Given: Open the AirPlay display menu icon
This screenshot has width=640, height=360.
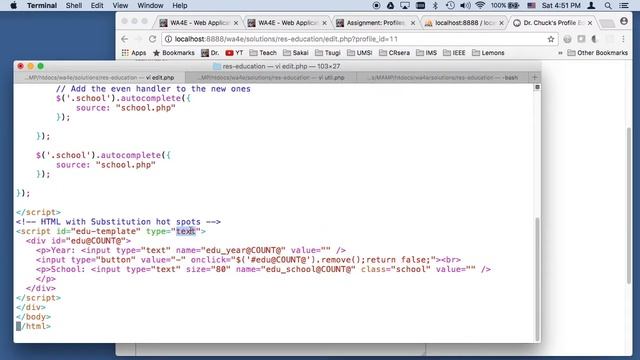Looking at the screenshot, I should click(x=405, y=5).
